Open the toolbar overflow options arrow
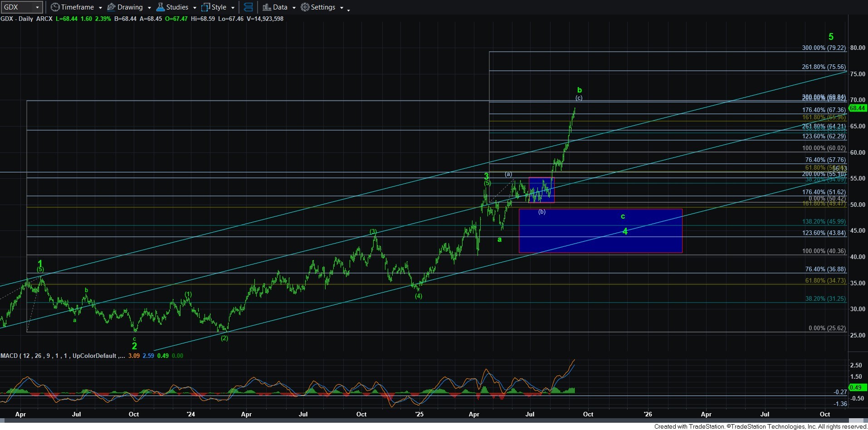868x430 pixels. [348, 10]
